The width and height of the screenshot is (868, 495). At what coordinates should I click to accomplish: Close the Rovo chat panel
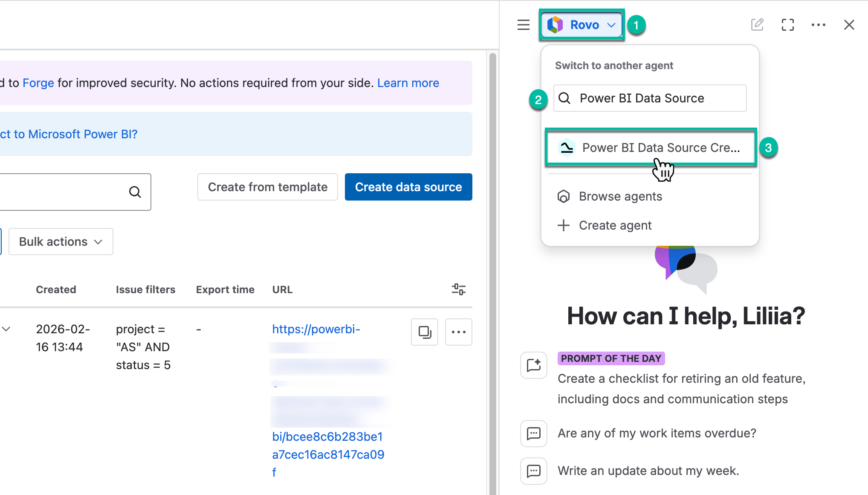(849, 25)
